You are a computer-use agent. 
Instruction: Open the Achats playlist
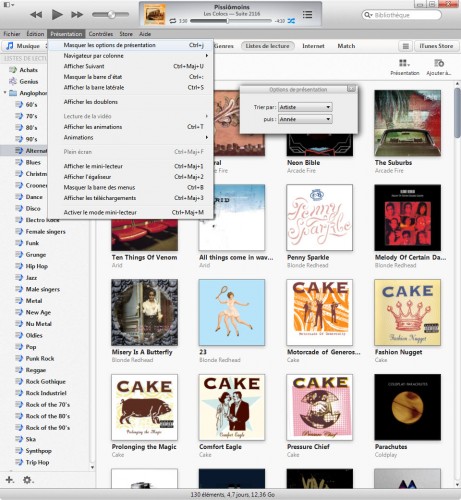[28, 70]
